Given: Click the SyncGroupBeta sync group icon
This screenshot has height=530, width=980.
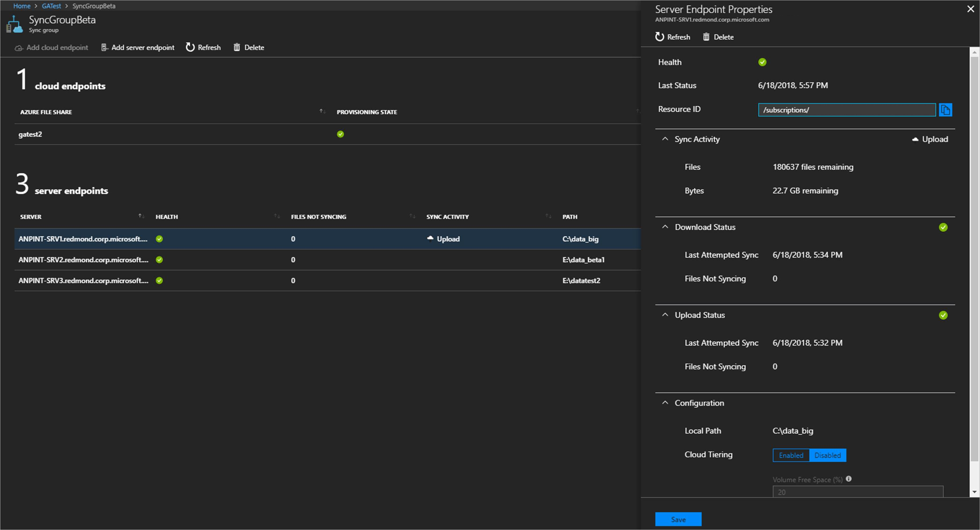Looking at the screenshot, I should click(14, 24).
